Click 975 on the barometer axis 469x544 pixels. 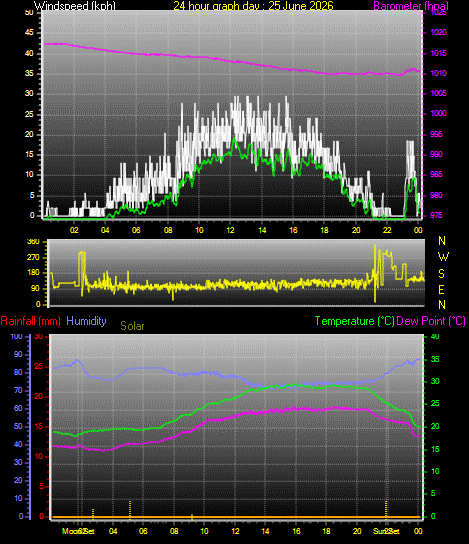(x=436, y=215)
